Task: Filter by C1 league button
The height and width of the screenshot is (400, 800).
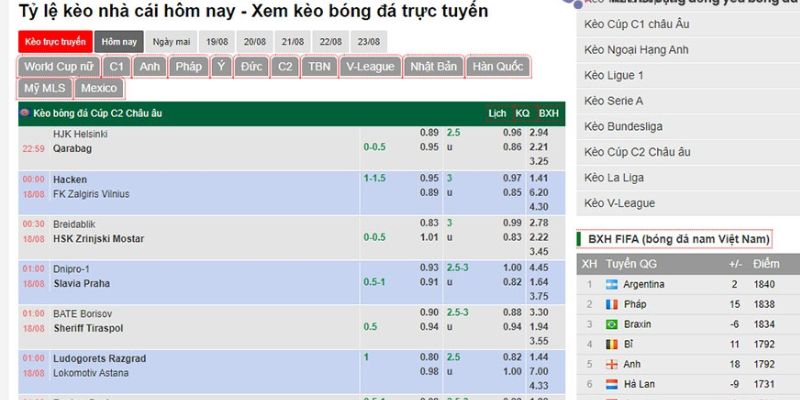Action: coord(117,67)
